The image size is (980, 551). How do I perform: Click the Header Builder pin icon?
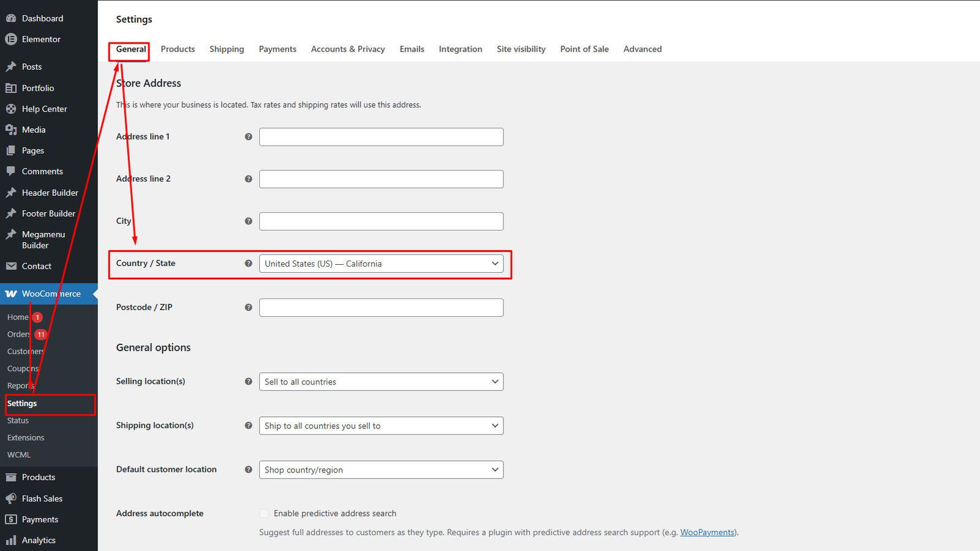(x=11, y=192)
